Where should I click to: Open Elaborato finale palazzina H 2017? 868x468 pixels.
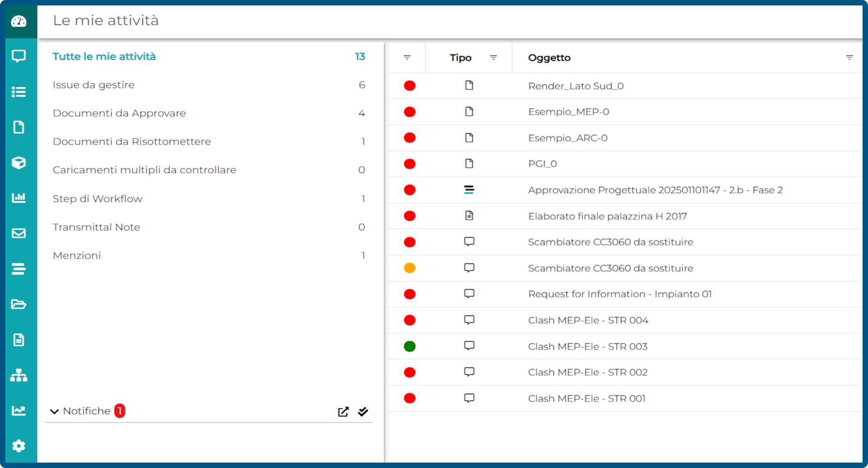click(608, 216)
